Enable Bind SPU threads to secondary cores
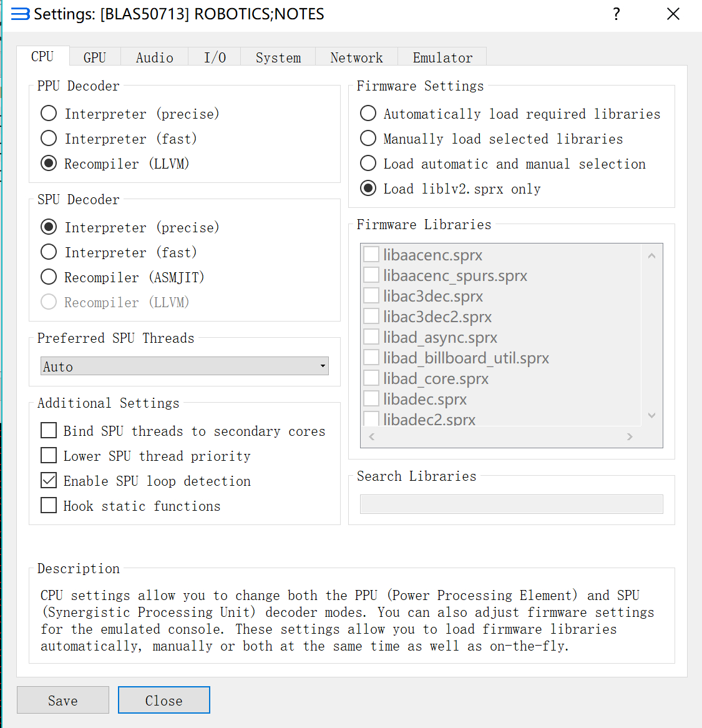 click(x=49, y=431)
